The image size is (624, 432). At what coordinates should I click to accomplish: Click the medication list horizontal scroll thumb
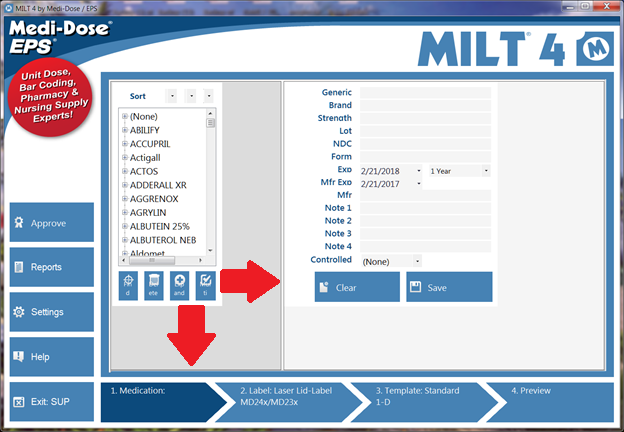click(152, 260)
